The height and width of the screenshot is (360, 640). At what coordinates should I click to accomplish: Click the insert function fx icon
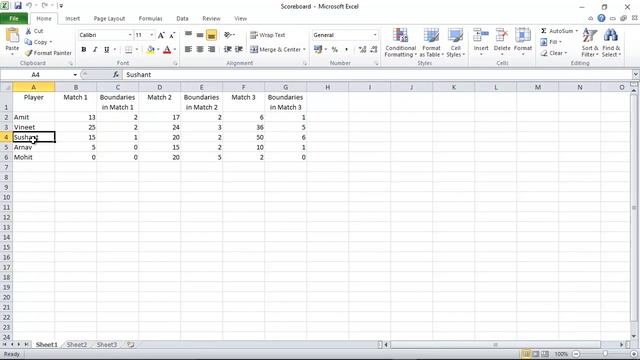(116, 75)
